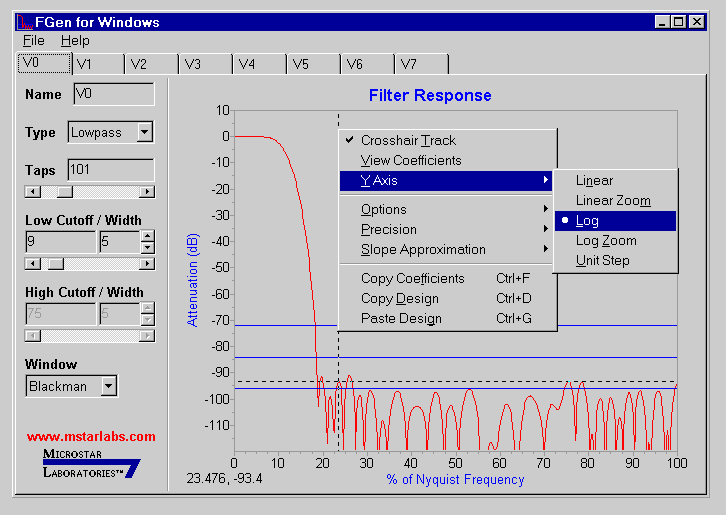
Task: Minimize the FGen for Windows window
Action: click(x=663, y=22)
